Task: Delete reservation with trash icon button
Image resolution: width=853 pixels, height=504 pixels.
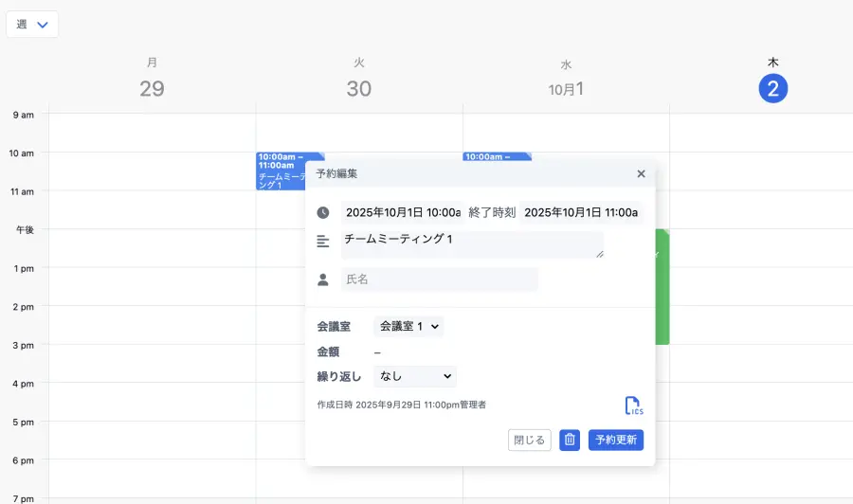Action: click(570, 440)
